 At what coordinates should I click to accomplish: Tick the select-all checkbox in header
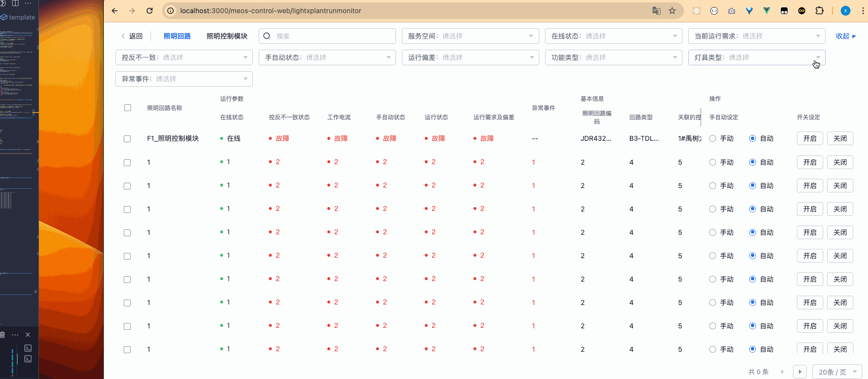coord(128,108)
